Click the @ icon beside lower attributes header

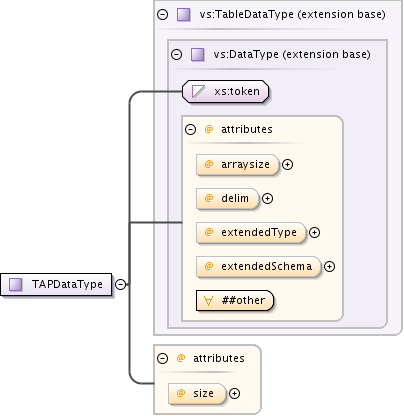[x=181, y=358]
